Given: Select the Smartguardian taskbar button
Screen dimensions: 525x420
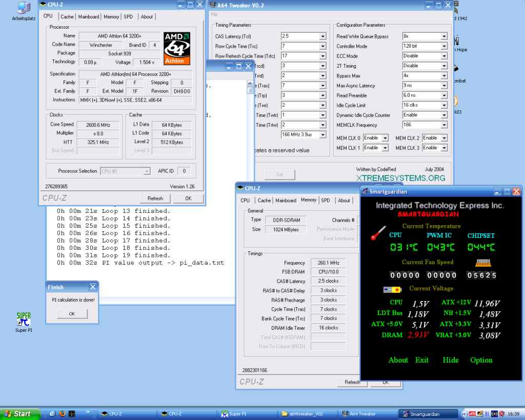Looking at the screenshot, I should (428, 414).
